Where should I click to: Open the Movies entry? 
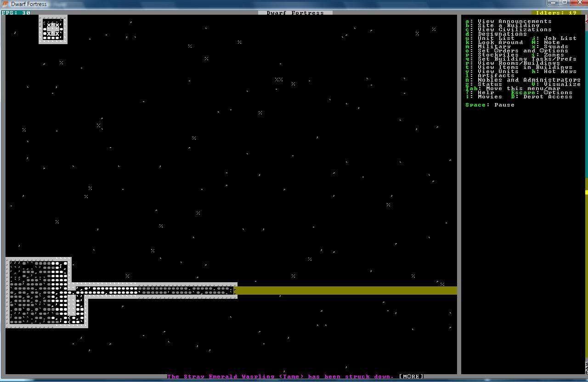[x=484, y=97]
